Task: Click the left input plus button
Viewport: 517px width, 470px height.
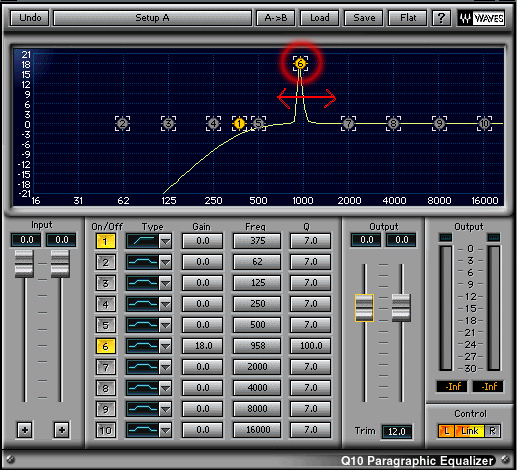Action: coord(25,430)
